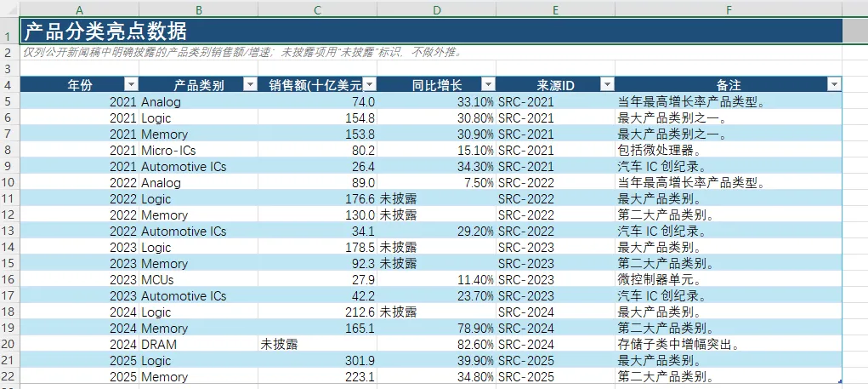Screen dimensions: 868x389
Task: Select sales value 153.8
Action: [317, 134]
